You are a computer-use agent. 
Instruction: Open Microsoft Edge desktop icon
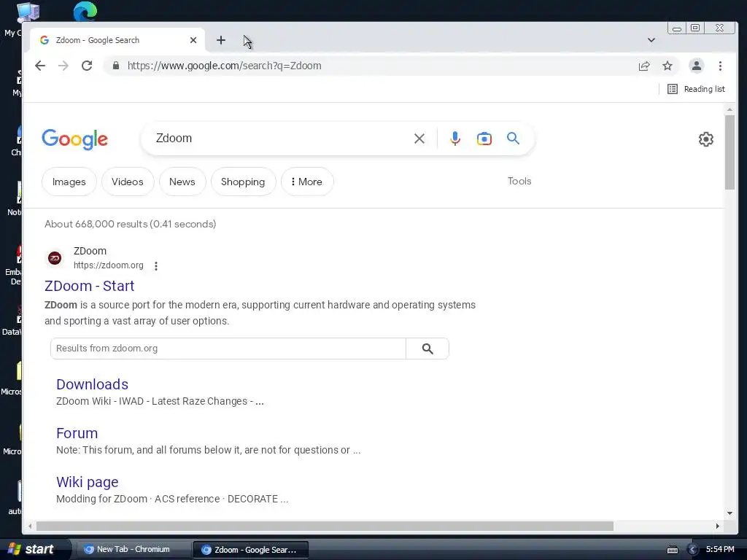tap(85, 12)
